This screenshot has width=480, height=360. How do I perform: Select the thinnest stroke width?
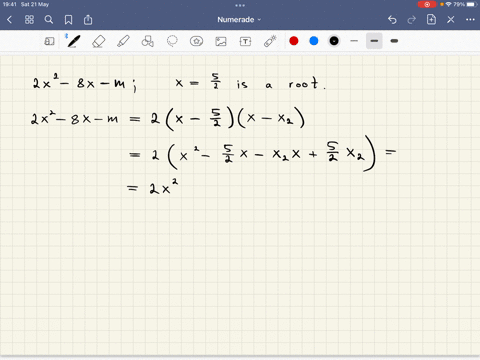coord(354,41)
